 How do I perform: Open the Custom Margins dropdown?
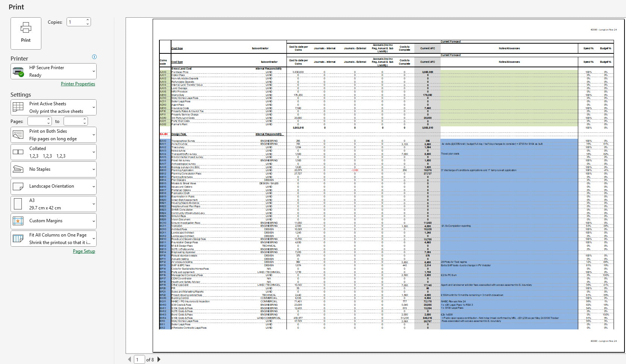[x=54, y=221]
